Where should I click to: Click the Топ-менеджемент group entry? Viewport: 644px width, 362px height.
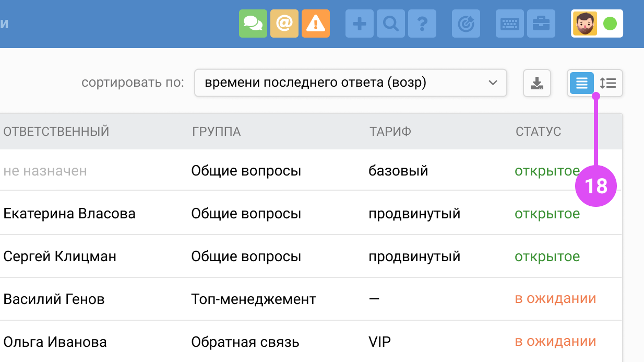(254, 299)
